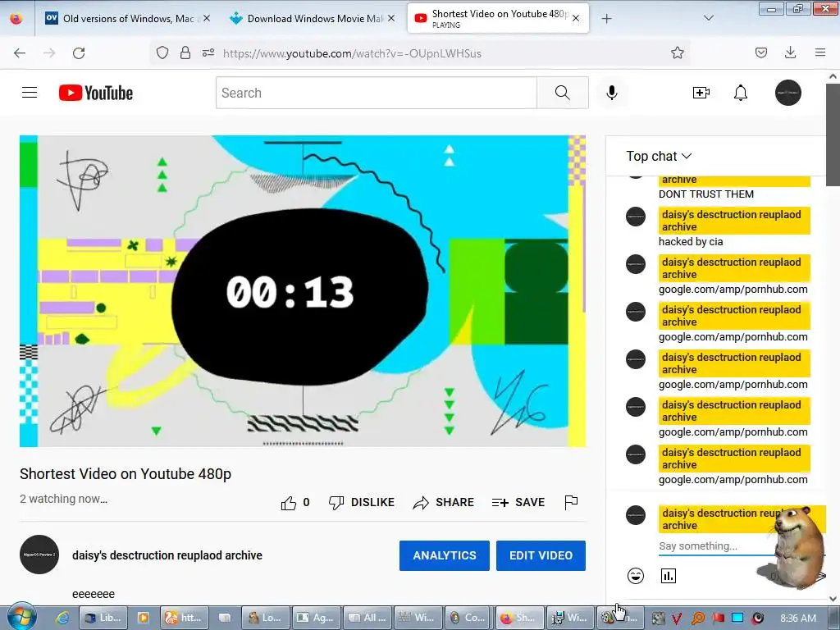Click the page scrollbar up arrow
This screenshot has height=630, width=840.
(833, 76)
